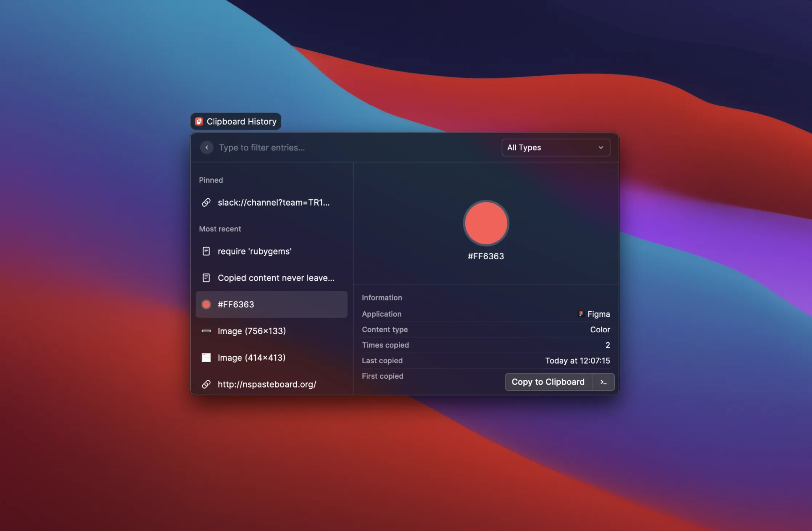This screenshot has height=531, width=812.
Task: Click the large #FF6363 color preview circle
Action: 486,223
